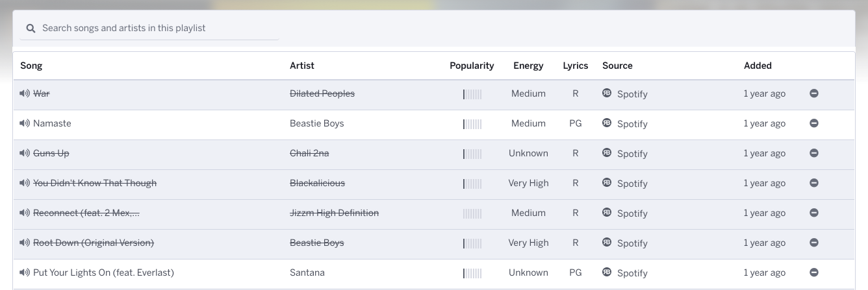Open the Beastie Boys artist for Namaste
The height and width of the screenshot is (290, 868).
tap(317, 123)
